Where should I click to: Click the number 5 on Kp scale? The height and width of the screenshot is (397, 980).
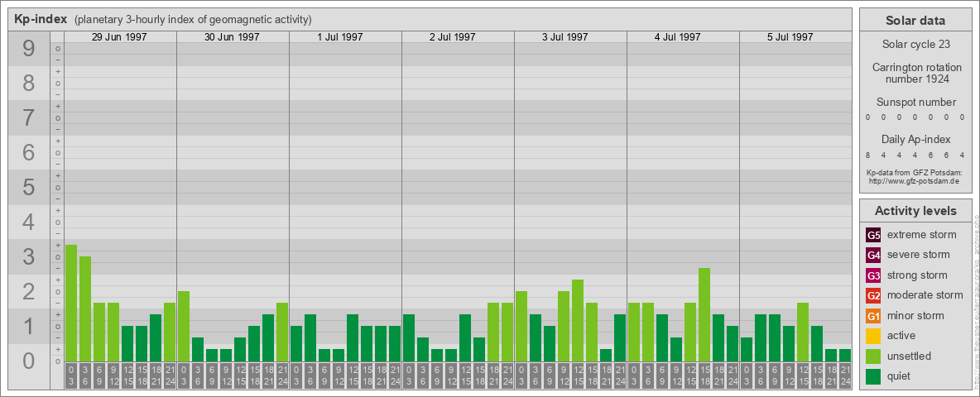point(29,188)
